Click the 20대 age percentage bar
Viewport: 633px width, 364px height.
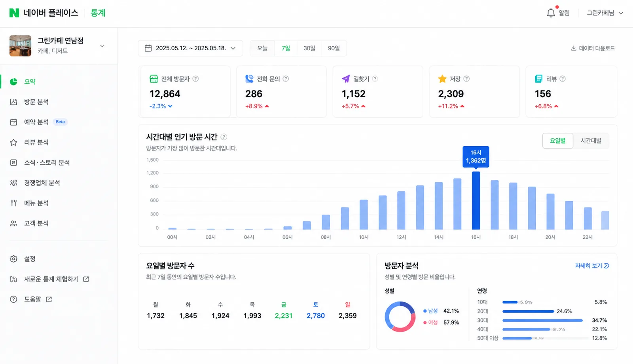pos(528,311)
